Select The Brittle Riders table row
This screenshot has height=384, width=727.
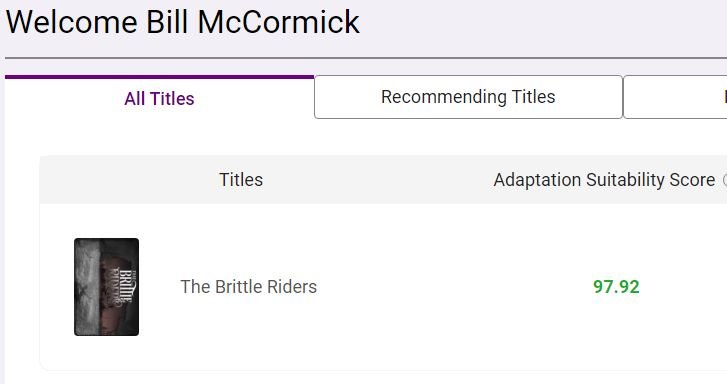tap(383, 287)
